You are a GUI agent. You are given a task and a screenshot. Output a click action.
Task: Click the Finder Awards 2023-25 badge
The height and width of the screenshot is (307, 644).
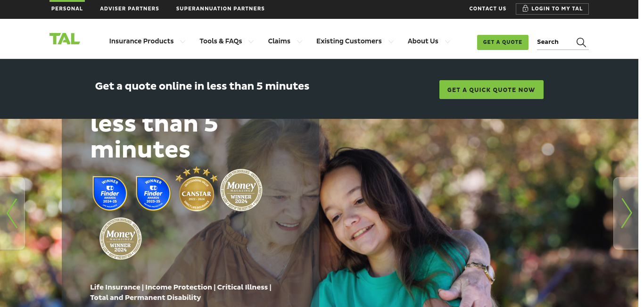[153, 193]
